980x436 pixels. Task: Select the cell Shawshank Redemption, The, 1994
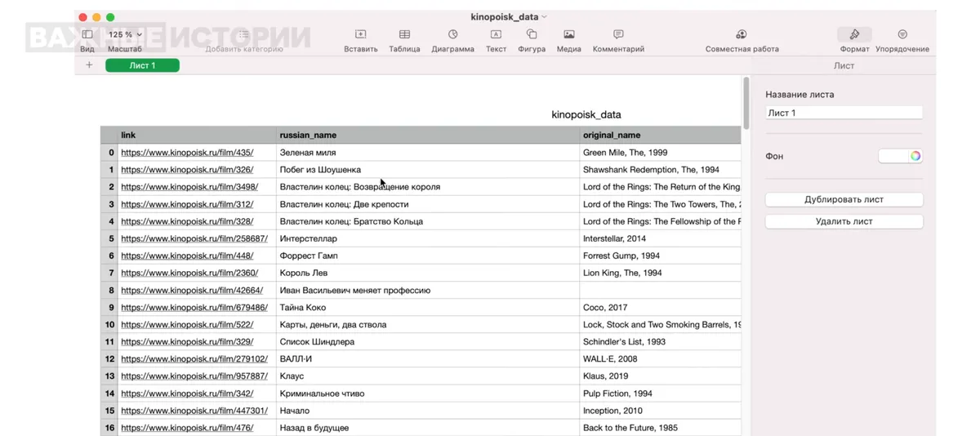pyautogui.click(x=660, y=170)
